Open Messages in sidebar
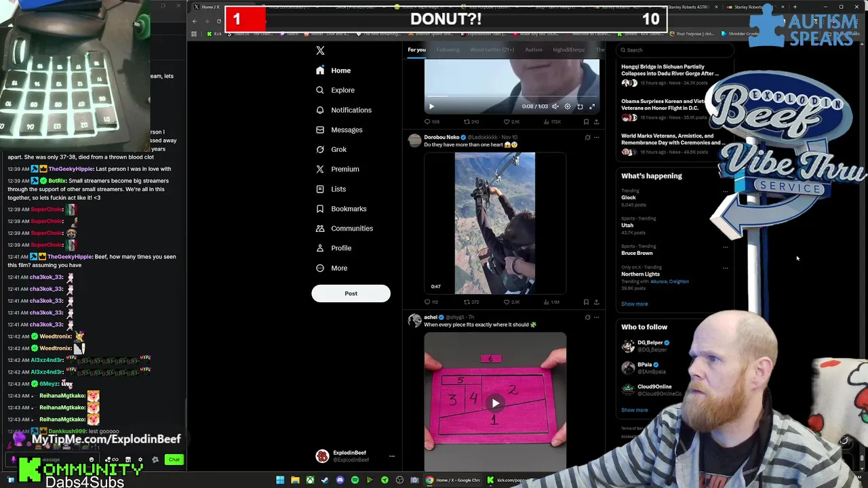868x488 pixels. (339, 129)
